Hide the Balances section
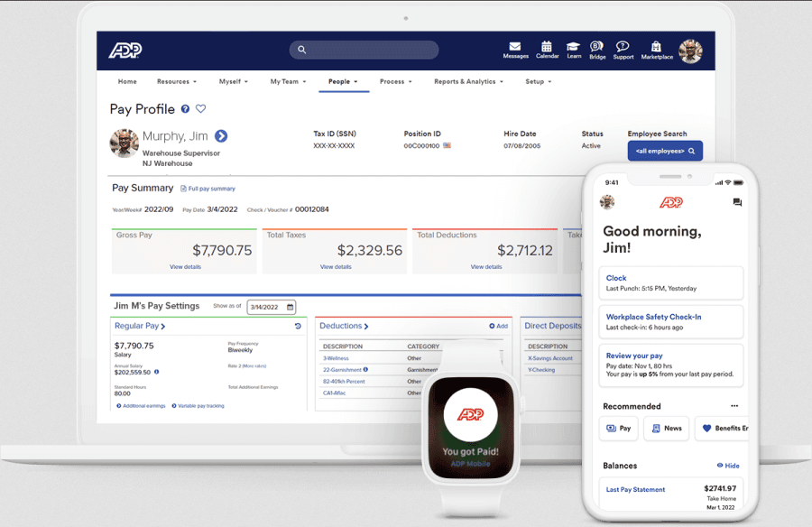The height and width of the screenshot is (527, 812). pyautogui.click(x=728, y=466)
